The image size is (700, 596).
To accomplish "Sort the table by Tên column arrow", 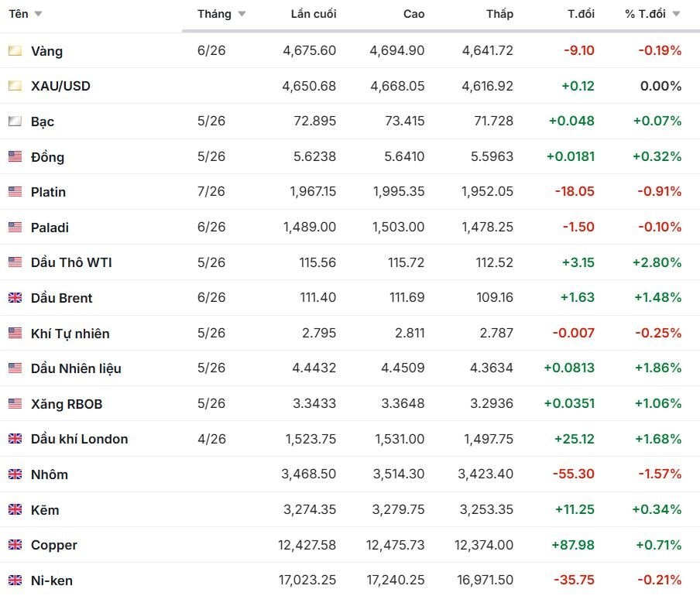I will point(39,15).
